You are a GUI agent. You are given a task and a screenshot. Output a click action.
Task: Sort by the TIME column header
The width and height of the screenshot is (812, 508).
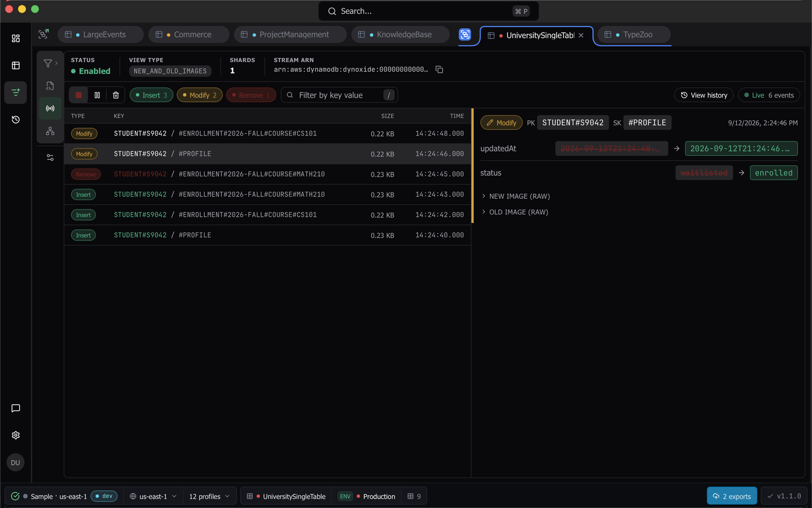[x=457, y=116]
